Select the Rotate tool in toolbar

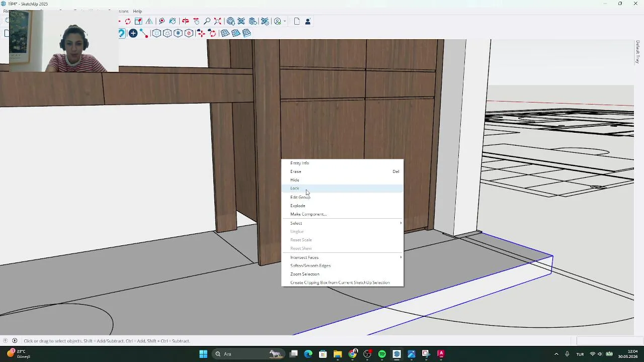(128, 21)
